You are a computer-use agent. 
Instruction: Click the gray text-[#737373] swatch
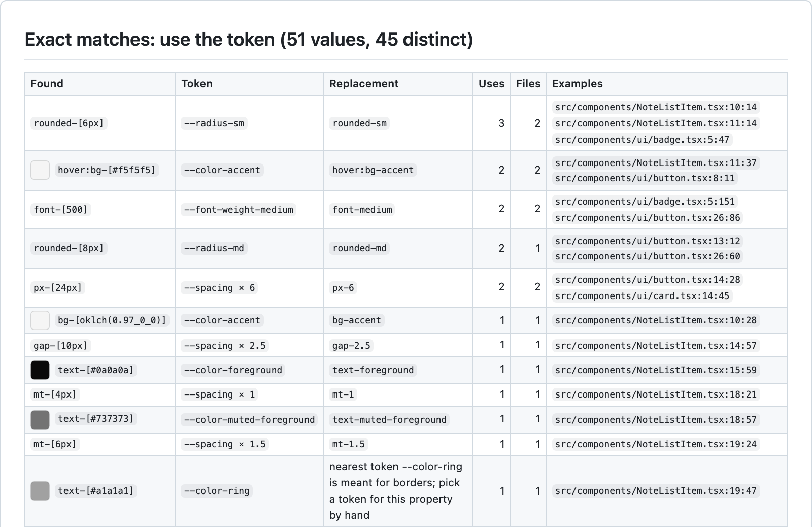pyautogui.click(x=40, y=420)
